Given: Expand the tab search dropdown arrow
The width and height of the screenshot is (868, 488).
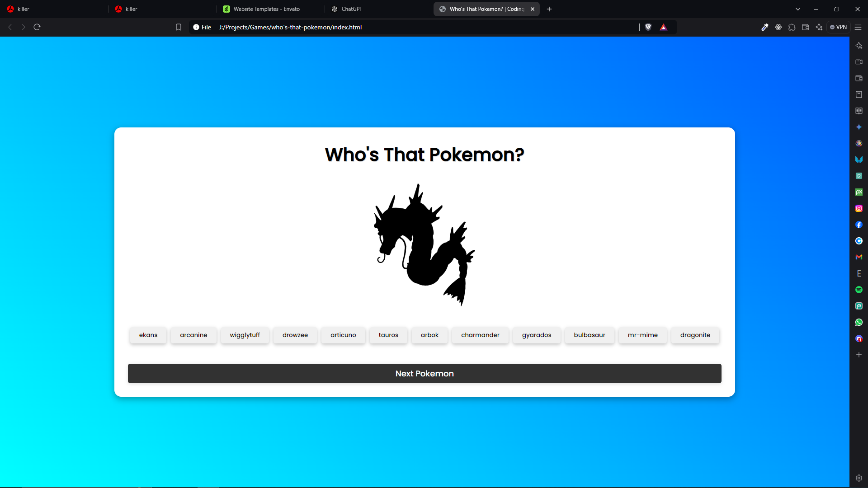Looking at the screenshot, I should (x=798, y=9).
